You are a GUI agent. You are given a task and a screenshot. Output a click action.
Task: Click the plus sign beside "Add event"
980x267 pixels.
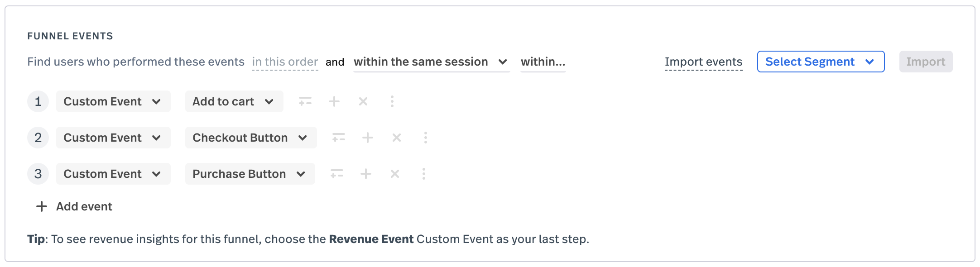pyautogui.click(x=41, y=206)
